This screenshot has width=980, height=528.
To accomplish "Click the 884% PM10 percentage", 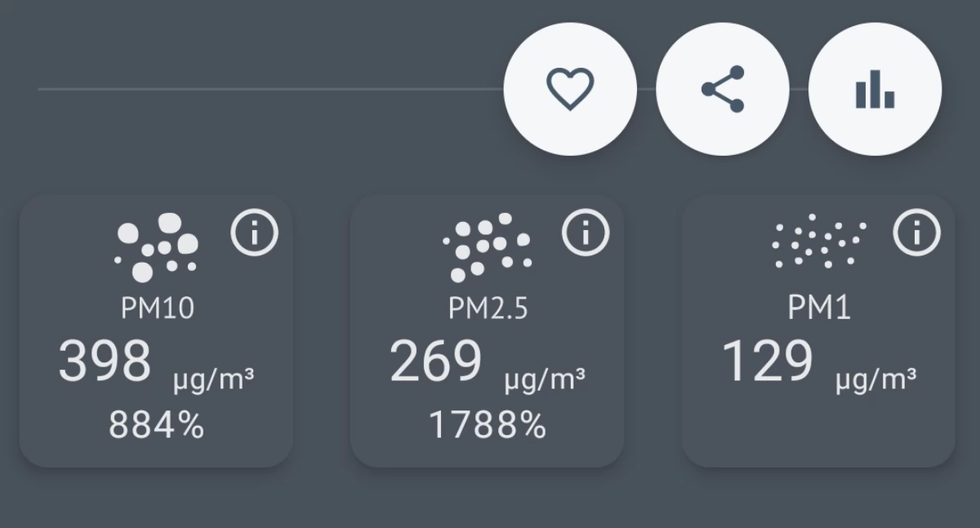I will [x=156, y=425].
